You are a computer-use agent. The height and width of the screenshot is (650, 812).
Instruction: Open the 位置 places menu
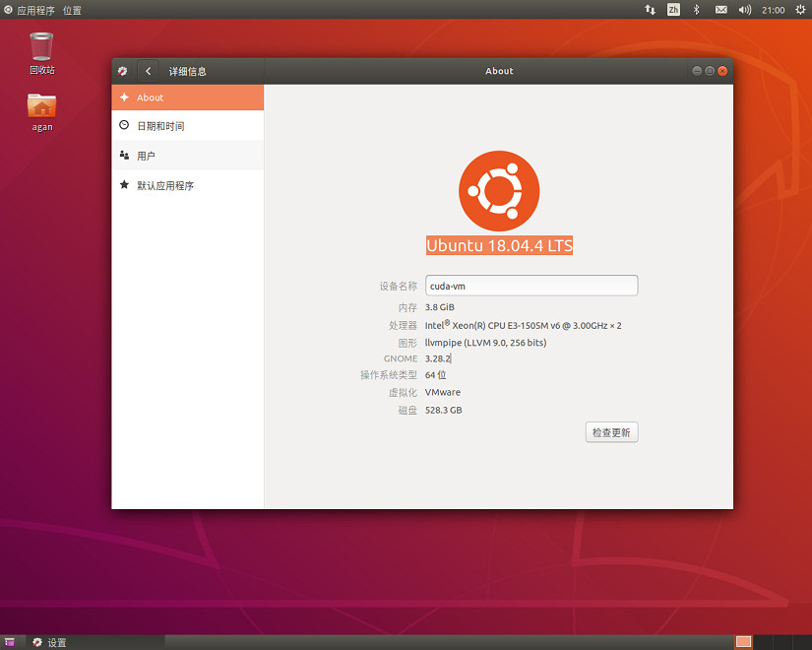pos(72,10)
